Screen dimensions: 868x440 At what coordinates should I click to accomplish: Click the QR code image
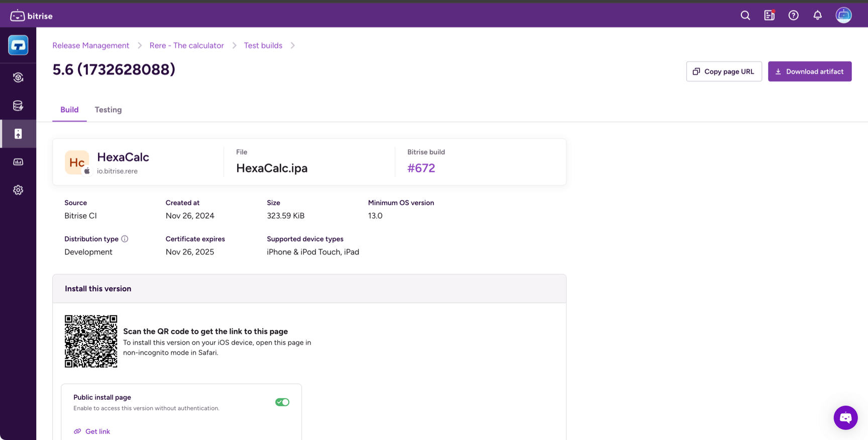[91, 341]
